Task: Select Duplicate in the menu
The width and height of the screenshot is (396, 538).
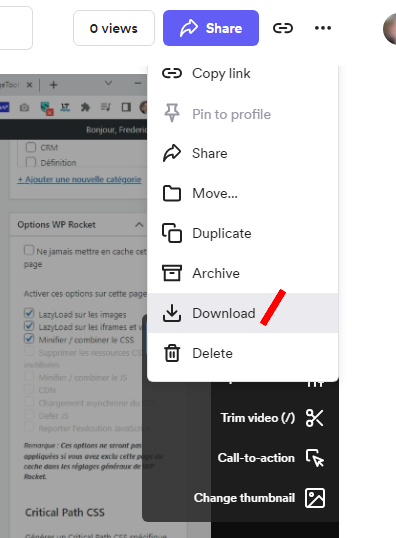Action: coord(243,233)
